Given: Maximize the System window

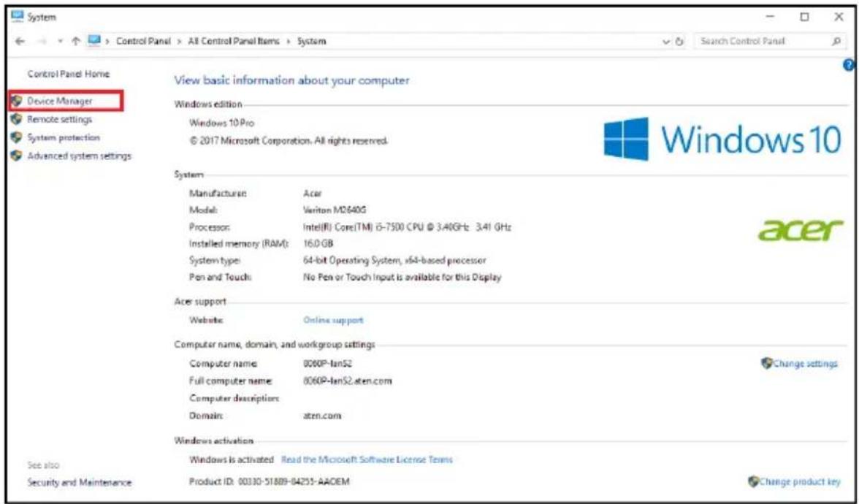Looking at the screenshot, I should [x=804, y=18].
